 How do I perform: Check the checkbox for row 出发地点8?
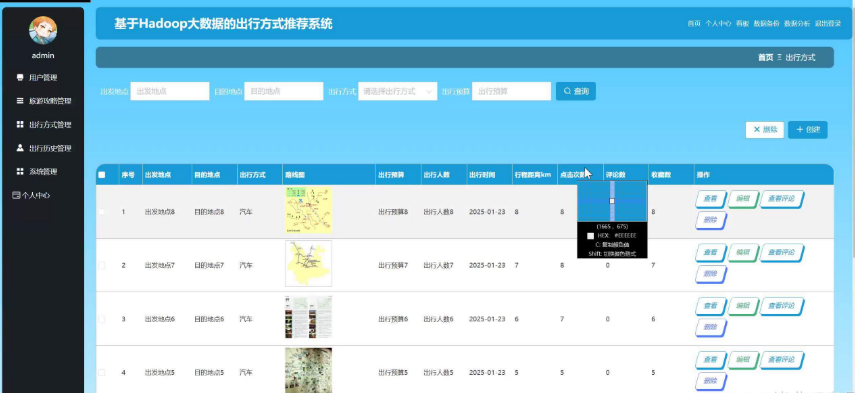pyautogui.click(x=102, y=211)
